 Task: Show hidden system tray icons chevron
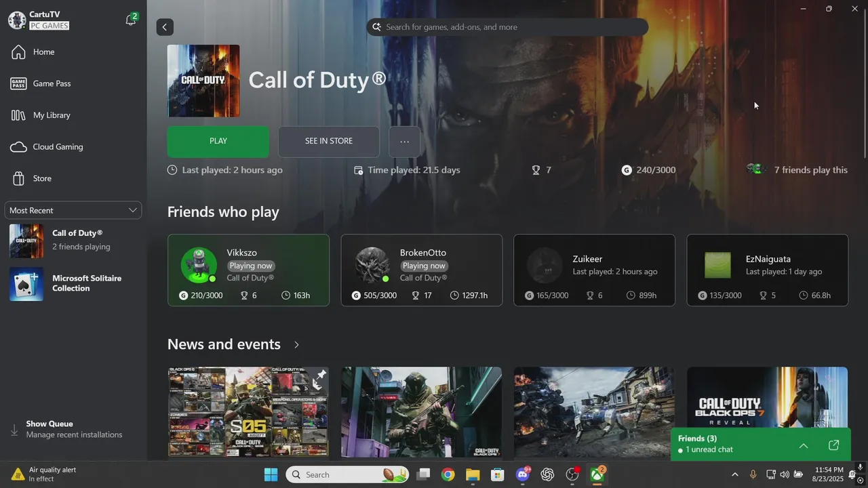735,474
